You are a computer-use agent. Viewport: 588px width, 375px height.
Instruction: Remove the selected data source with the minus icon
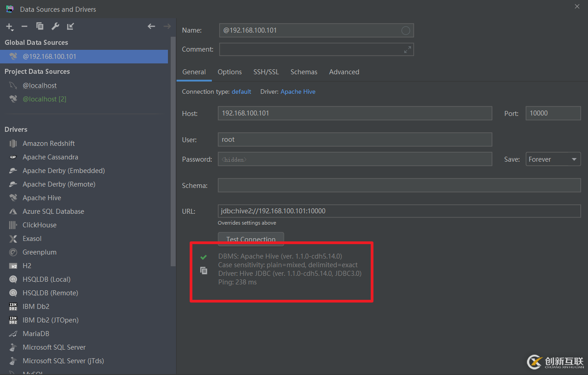[24, 27]
